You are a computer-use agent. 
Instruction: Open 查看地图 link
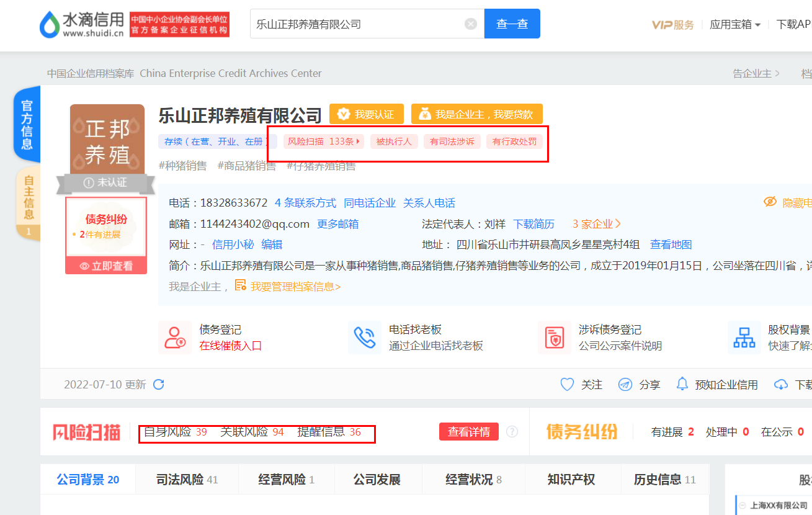coord(671,244)
